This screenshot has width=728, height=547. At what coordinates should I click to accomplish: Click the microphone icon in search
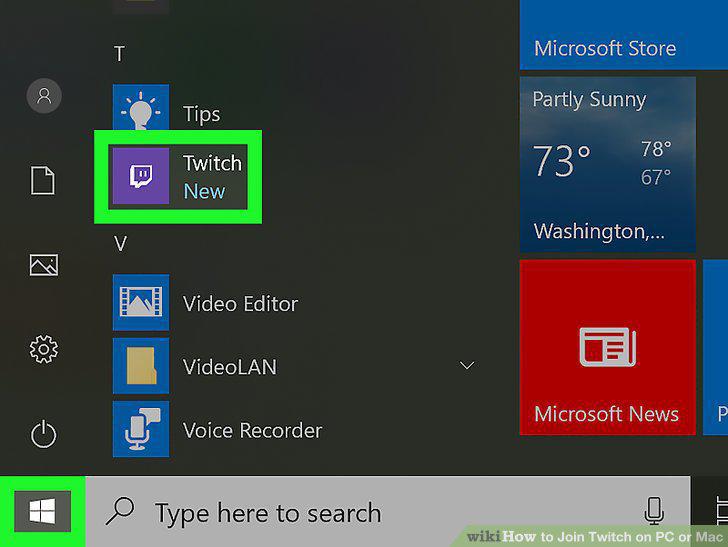pyautogui.click(x=654, y=511)
